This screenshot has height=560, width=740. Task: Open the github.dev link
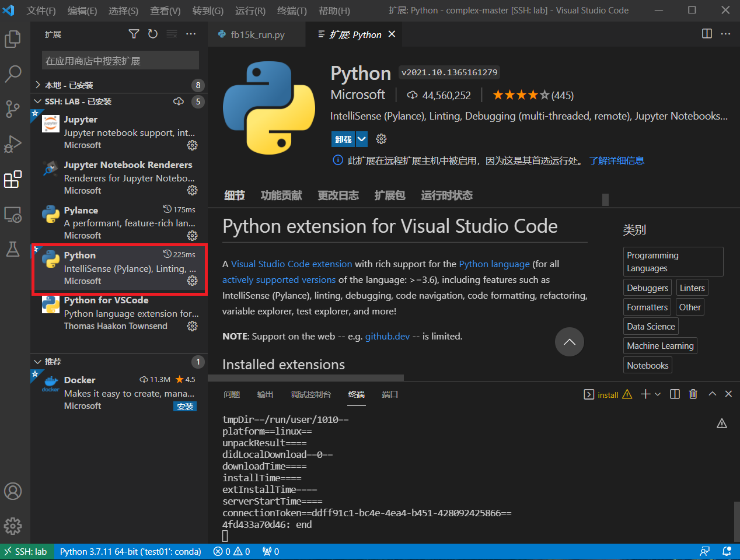tap(387, 337)
